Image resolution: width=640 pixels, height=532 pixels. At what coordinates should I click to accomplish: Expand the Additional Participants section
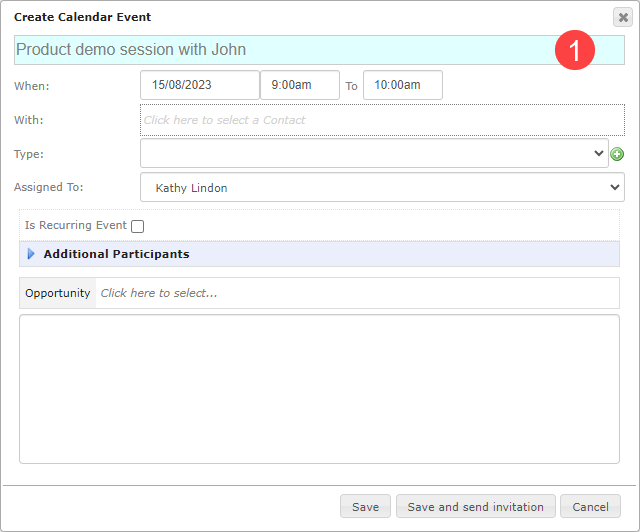point(319,254)
